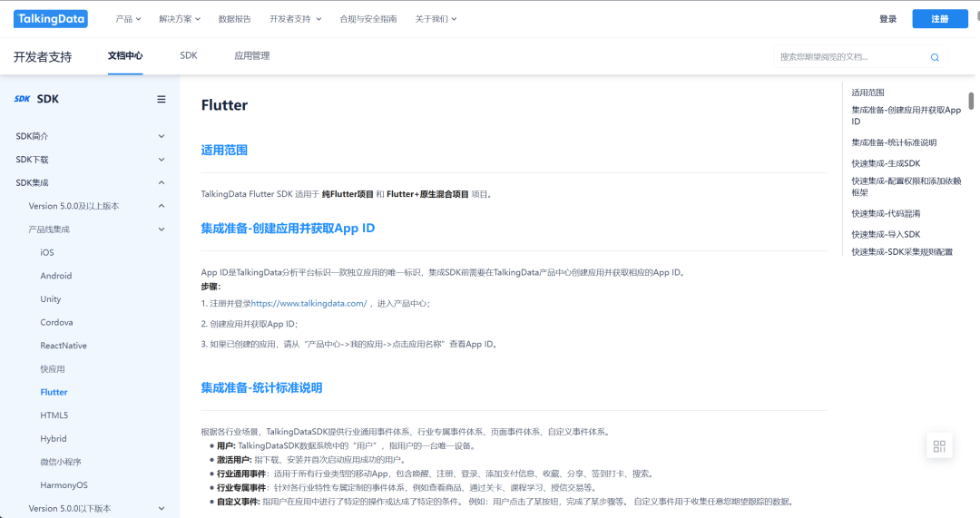Click the TalkingData logo

51,19
